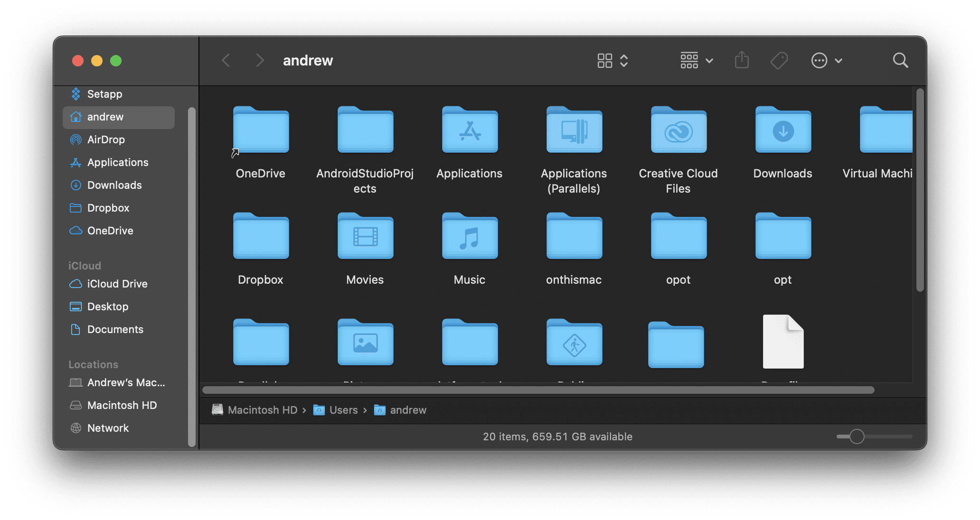Open the Action ellipsis menu
The width and height of the screenshot is (980, 520).
pos(827,60)
